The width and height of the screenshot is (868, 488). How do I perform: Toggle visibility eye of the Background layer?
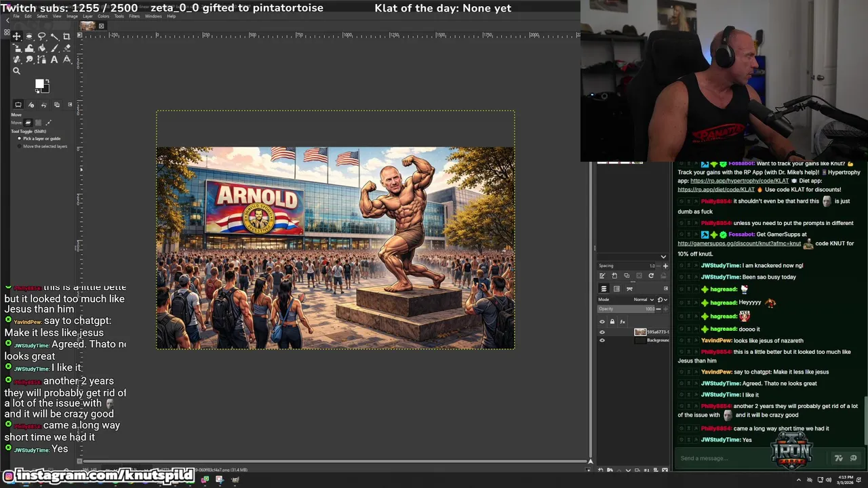pos(602,340)
